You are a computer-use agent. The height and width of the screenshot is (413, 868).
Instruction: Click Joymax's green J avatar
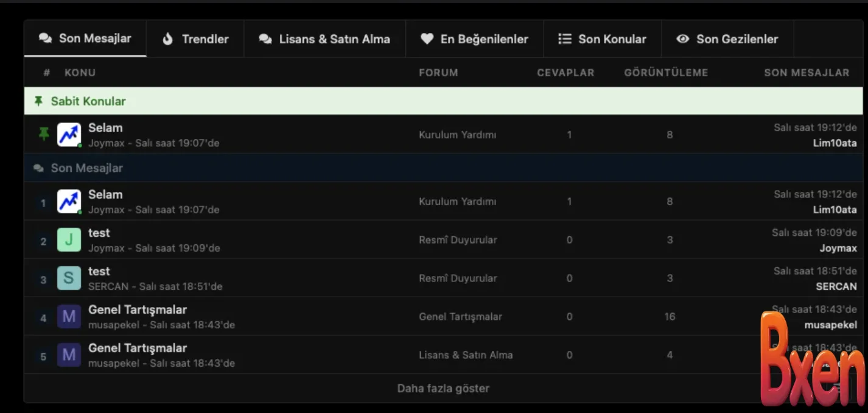(69, 239)
